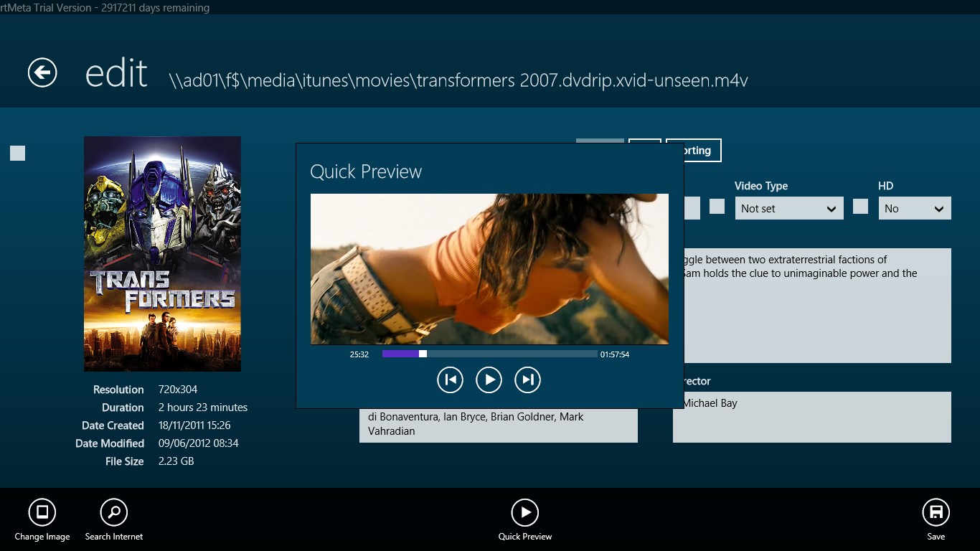Change HD setting from No

(x=915, y=208)
